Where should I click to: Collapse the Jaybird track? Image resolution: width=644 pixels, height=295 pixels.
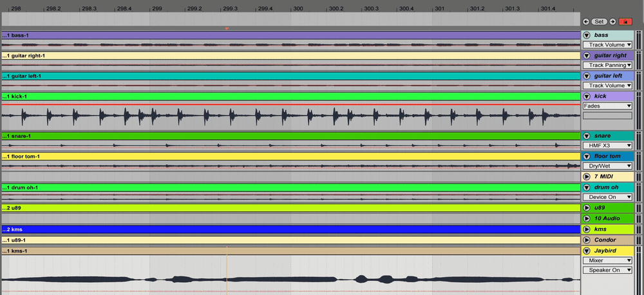pyautogui.click(x=587, y=251)
